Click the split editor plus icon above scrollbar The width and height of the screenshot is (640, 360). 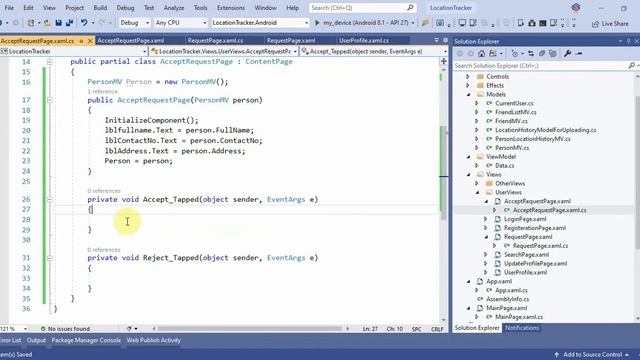click(x=444, y=61)
